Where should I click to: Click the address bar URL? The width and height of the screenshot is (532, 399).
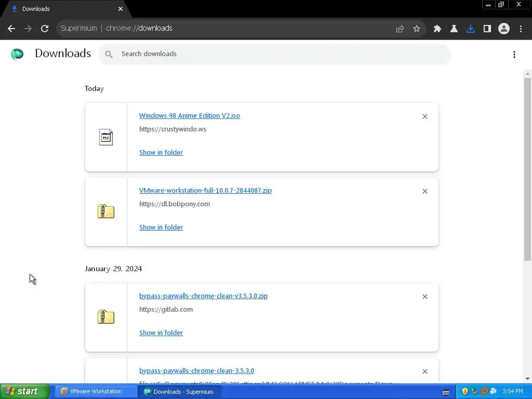(x=139, y=28)
